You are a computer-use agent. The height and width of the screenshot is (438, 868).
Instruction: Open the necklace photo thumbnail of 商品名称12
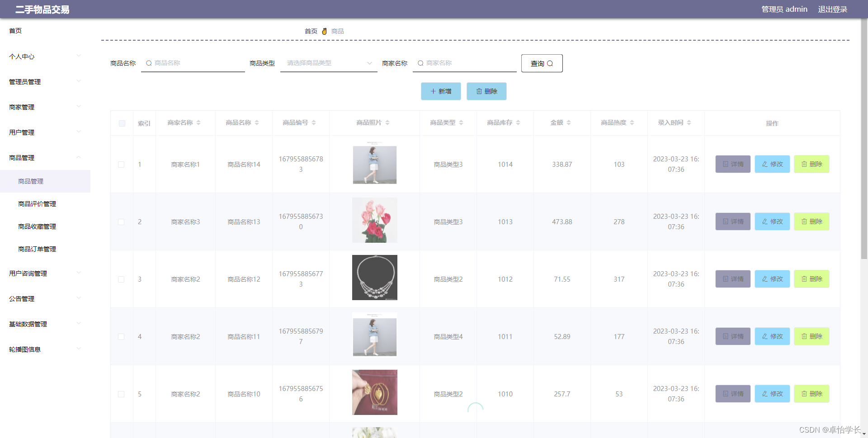375,278
